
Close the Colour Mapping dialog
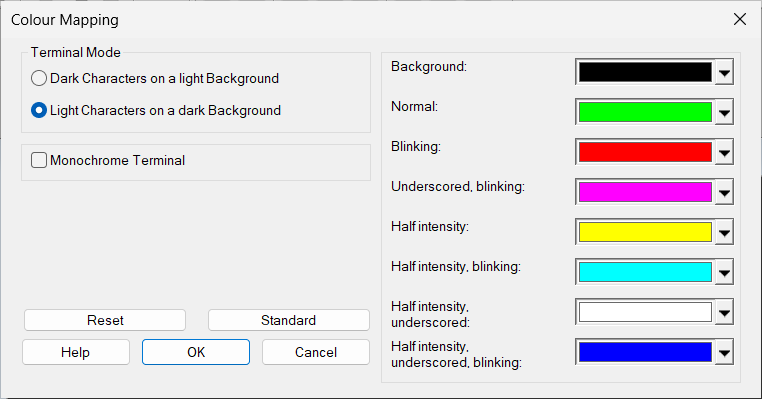[740, 19]
